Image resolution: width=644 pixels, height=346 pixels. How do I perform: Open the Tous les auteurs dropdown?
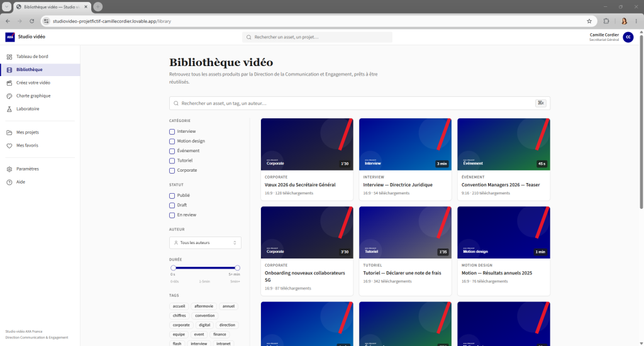click(205, 243)
